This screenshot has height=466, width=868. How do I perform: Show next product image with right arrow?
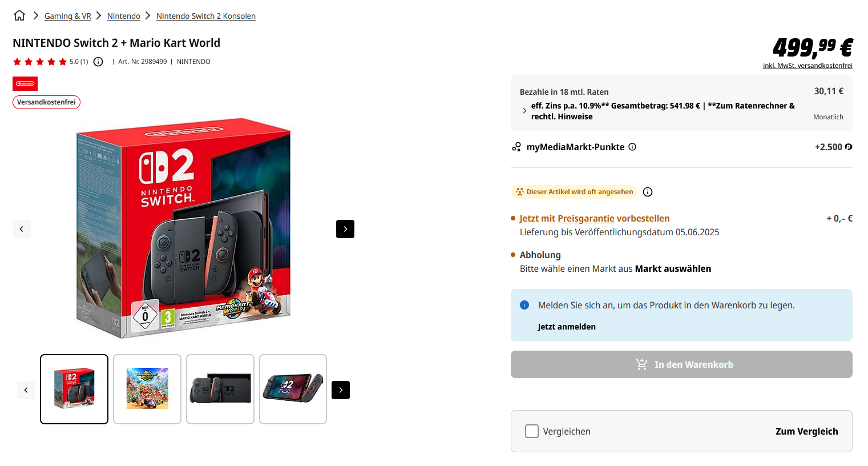(x=345, y=229)
